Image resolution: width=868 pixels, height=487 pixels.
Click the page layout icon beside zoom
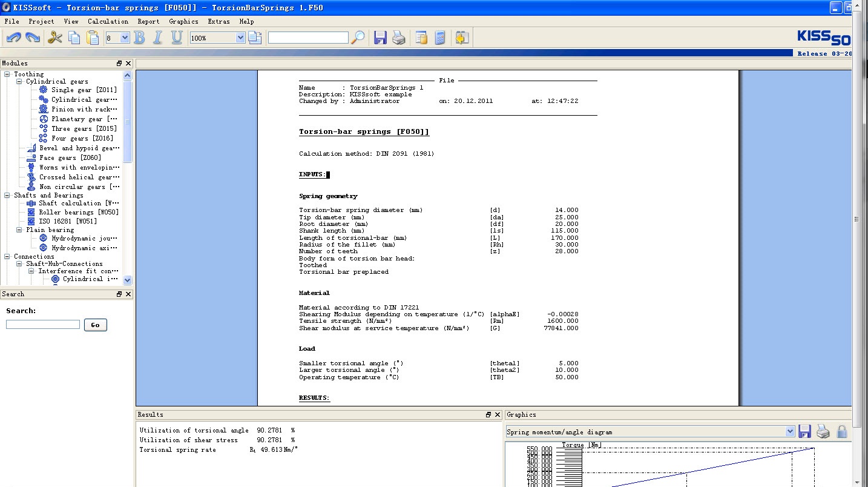pos(255,38)
